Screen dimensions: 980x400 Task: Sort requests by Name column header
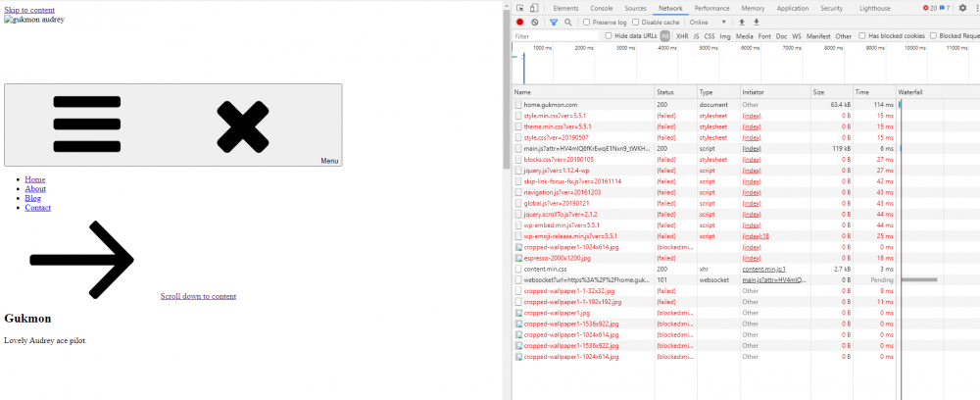coord(583,92)
